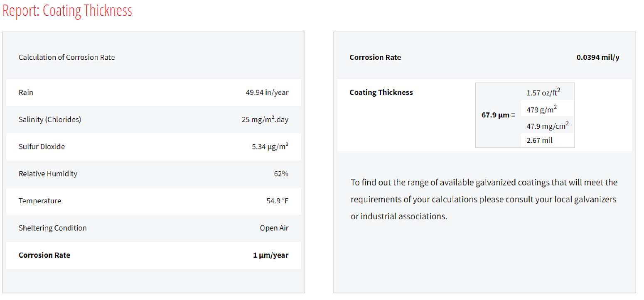644x300 pixels.
Task: Select the Relative Humidity label
Action: [x=48, y=174]
